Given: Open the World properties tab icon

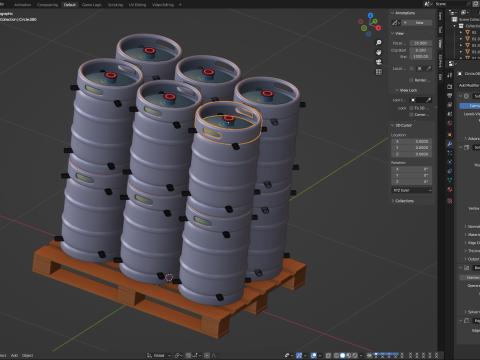Looking at the screenshot, I should [x=450, y=123].
